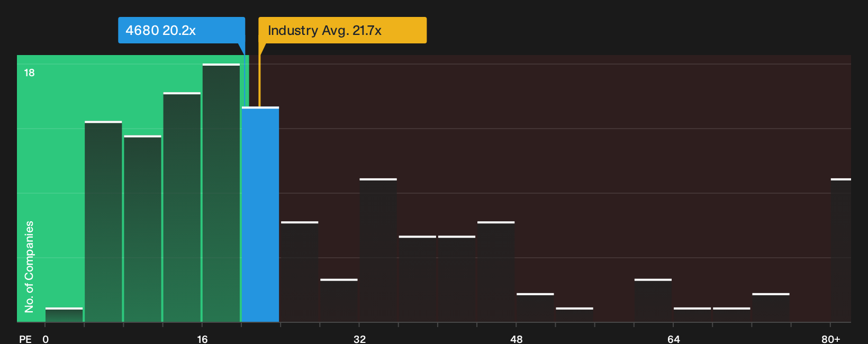Click the short first bar at PE 0
Viewport: 868px width, 344px height.
tap(64, 315)
